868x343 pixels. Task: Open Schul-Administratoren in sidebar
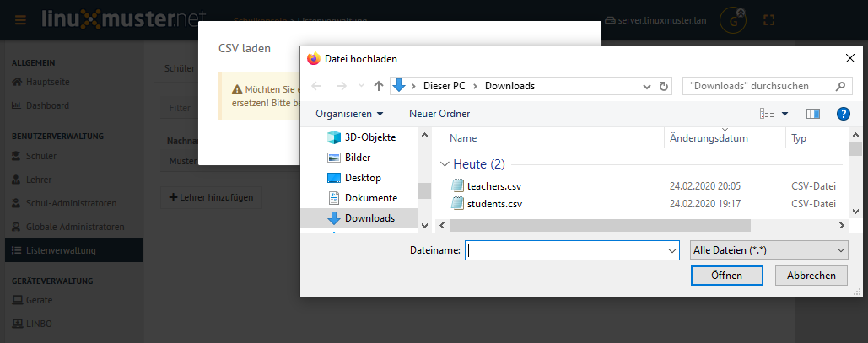[x=64, y=203]
